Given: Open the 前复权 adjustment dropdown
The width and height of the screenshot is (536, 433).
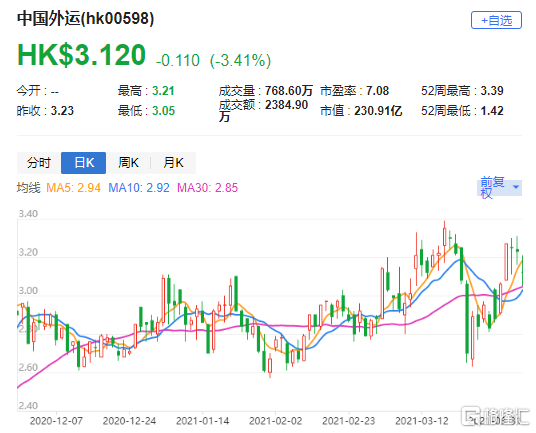Looking at the screenshot, I should pos(499,188).
